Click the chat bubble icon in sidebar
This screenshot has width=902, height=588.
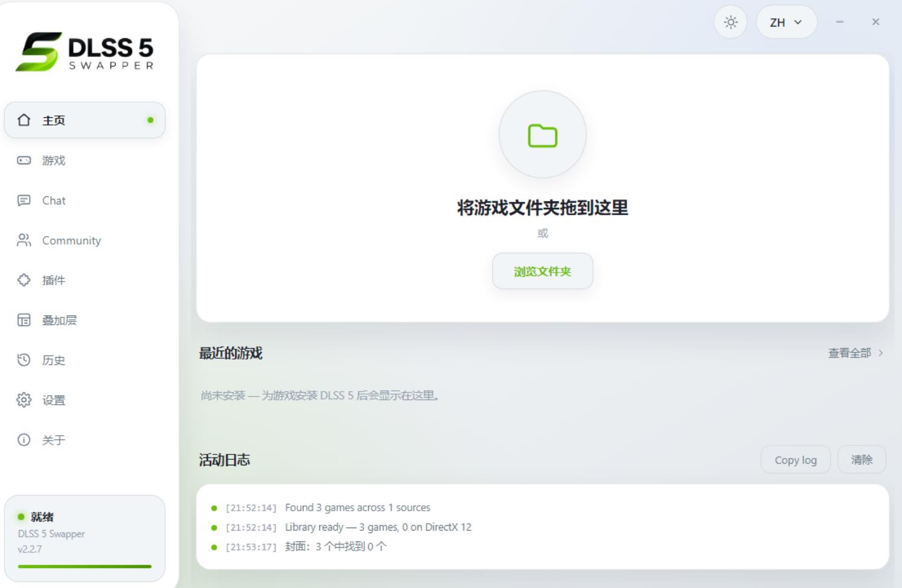click(24, 200)
